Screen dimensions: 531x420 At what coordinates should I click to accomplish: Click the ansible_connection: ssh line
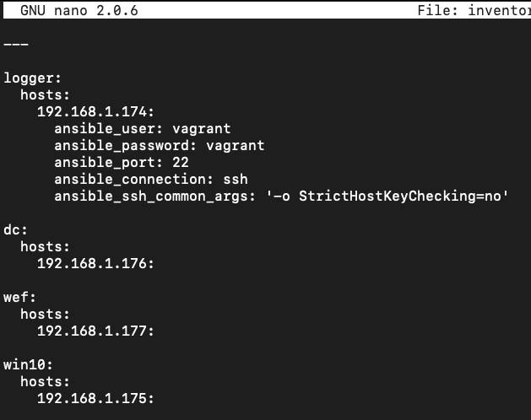tap(151, 180)
